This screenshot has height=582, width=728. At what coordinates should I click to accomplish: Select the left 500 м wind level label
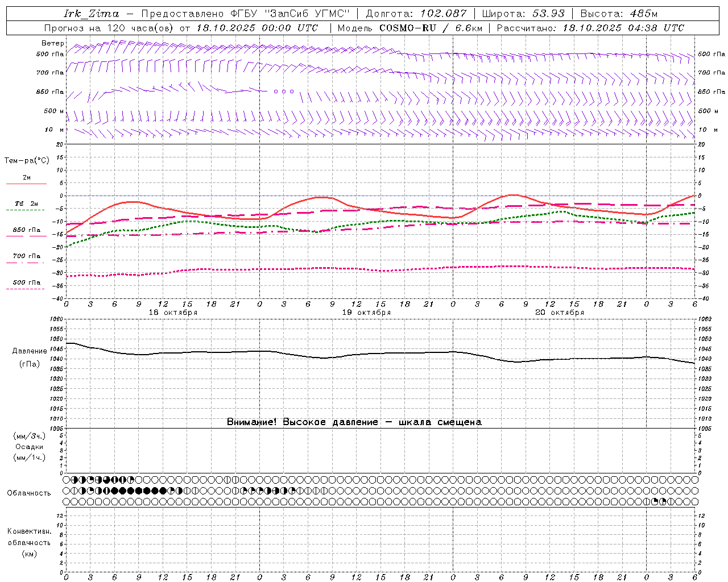(53, 111)
